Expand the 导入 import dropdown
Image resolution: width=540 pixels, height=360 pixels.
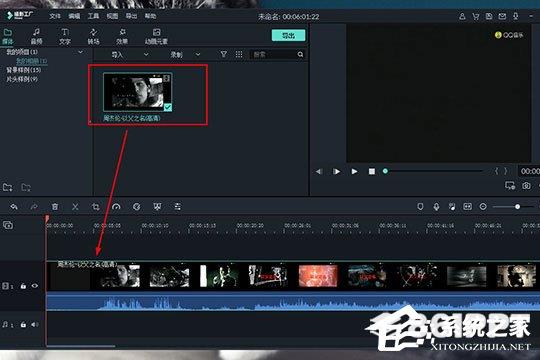point(146,54)
